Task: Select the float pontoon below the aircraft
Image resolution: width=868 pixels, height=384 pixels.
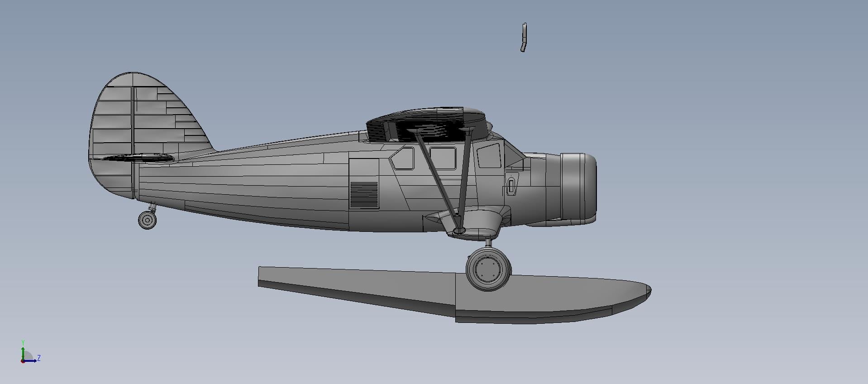Action: [454, 294]
